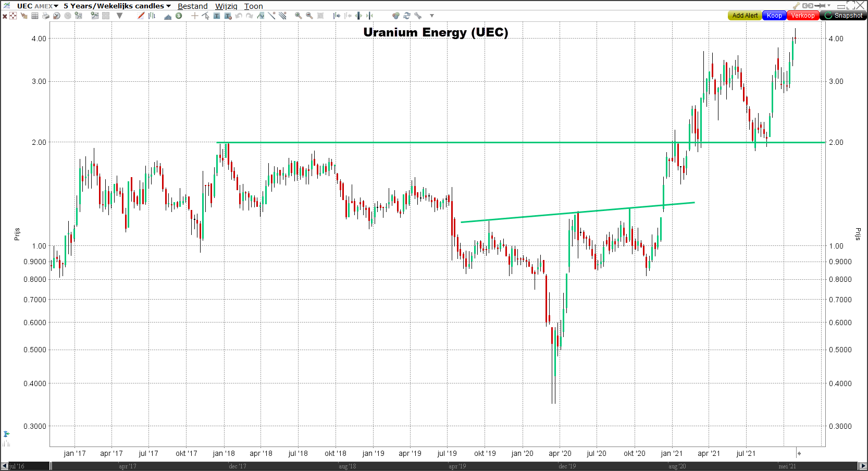Select the red pencil drawing tool
The height and width of the screenshot is (471, 868).
pos(141,16)
